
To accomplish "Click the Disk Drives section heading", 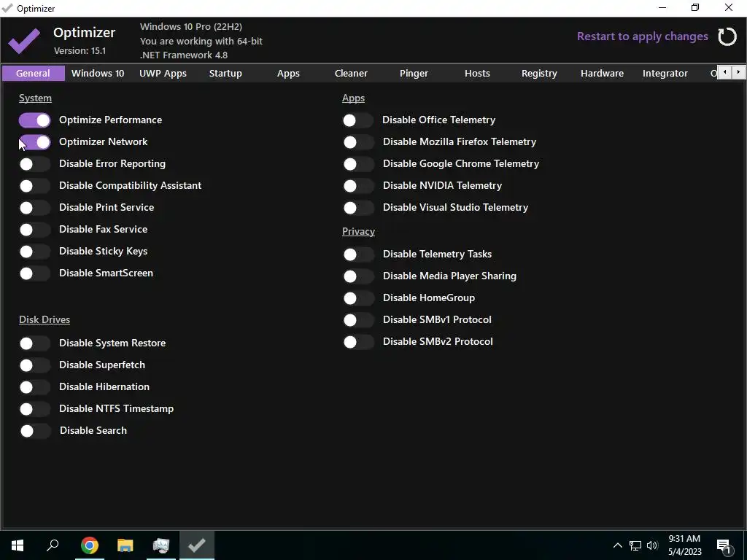I will click(44, 319).
